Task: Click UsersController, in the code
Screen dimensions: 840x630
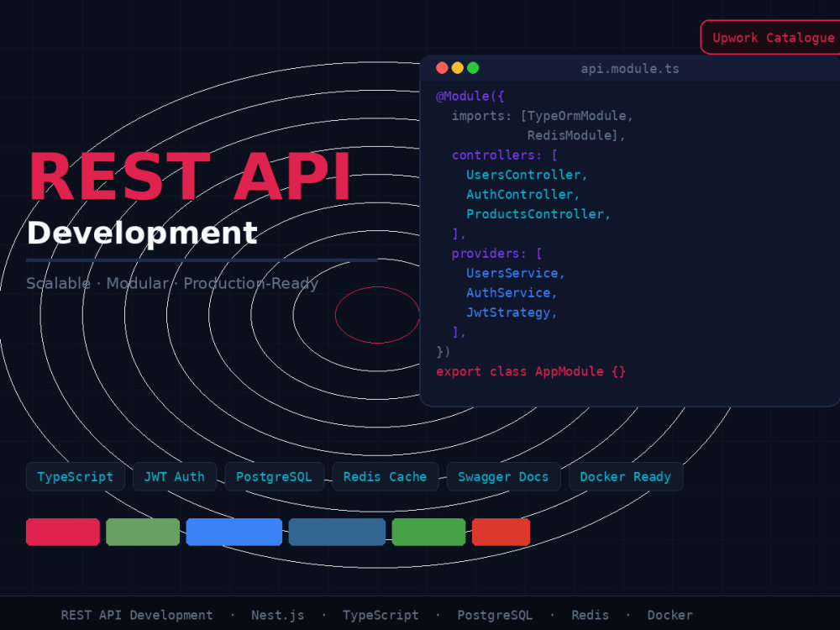Action: (528, 175)
